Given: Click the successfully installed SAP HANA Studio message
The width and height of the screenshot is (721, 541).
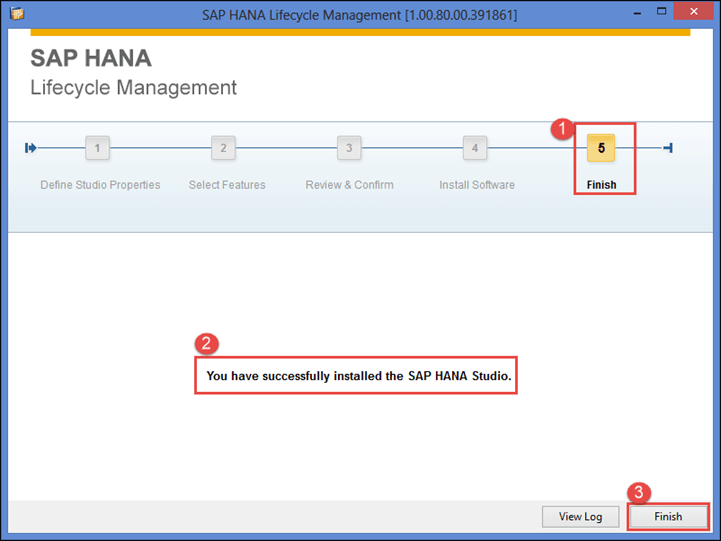Looking at the screenshot, I should coord(355,377).
